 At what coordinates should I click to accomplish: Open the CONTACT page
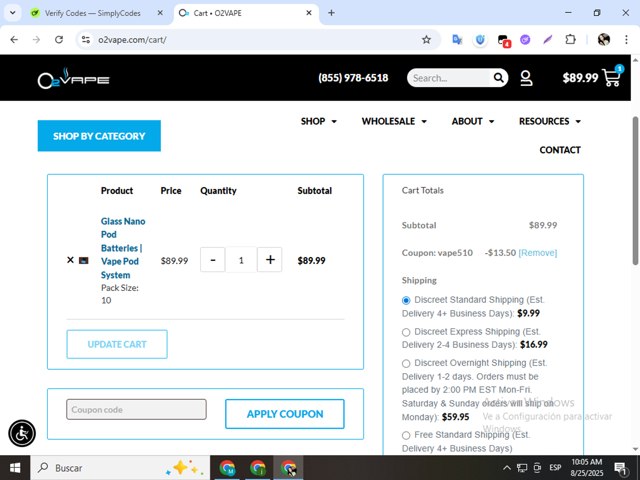pyautogui.click(x=560, y=150)
